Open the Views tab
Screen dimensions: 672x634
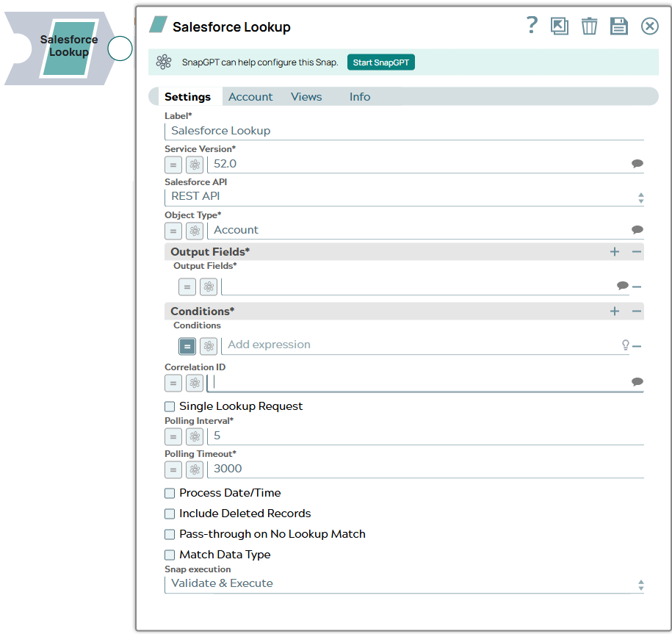pos(306,97)
